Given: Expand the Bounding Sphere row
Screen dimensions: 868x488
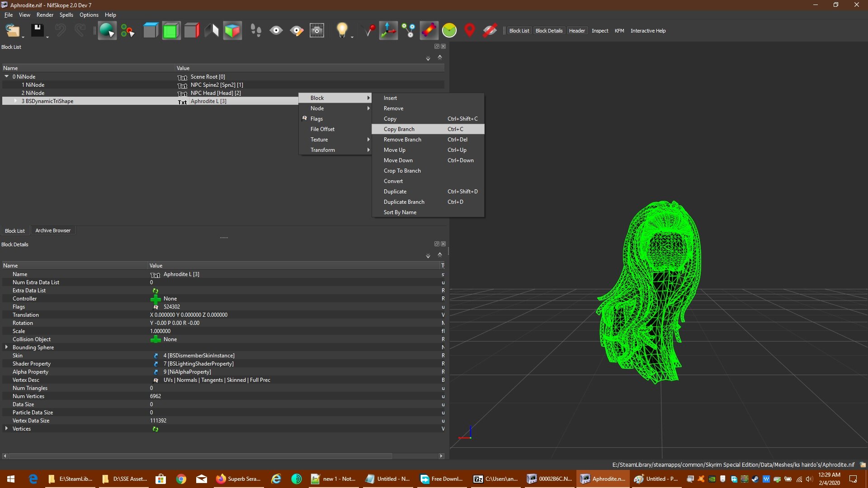Looking at the screenshot, I should click(6, 347).
